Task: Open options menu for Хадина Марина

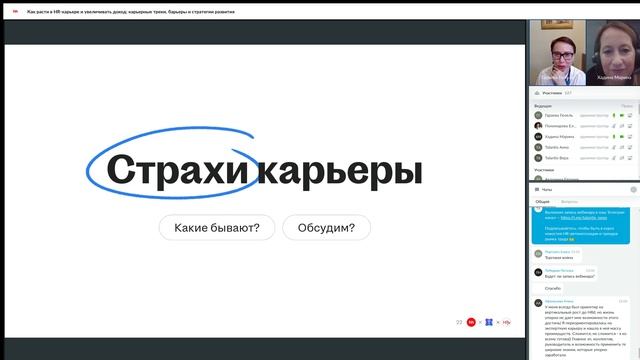Action: tap(630, 137)
